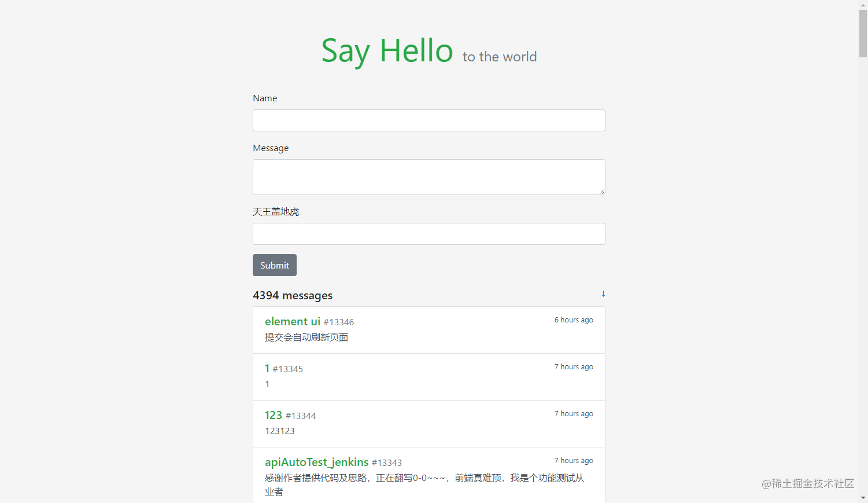Click the scrollbar down arrow
This screenshot has width=868, height=503.
[x=863, y=498]
